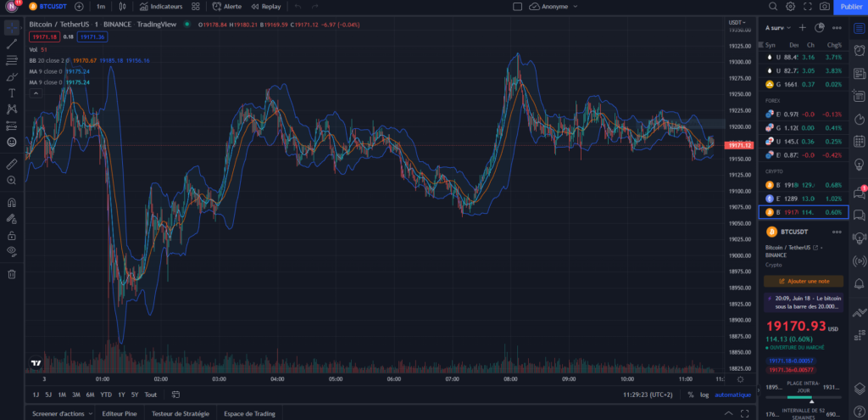Open watchlist advanced view pie icon
The width and height of the screenshot is (868, 420).
tap(820, 28)
